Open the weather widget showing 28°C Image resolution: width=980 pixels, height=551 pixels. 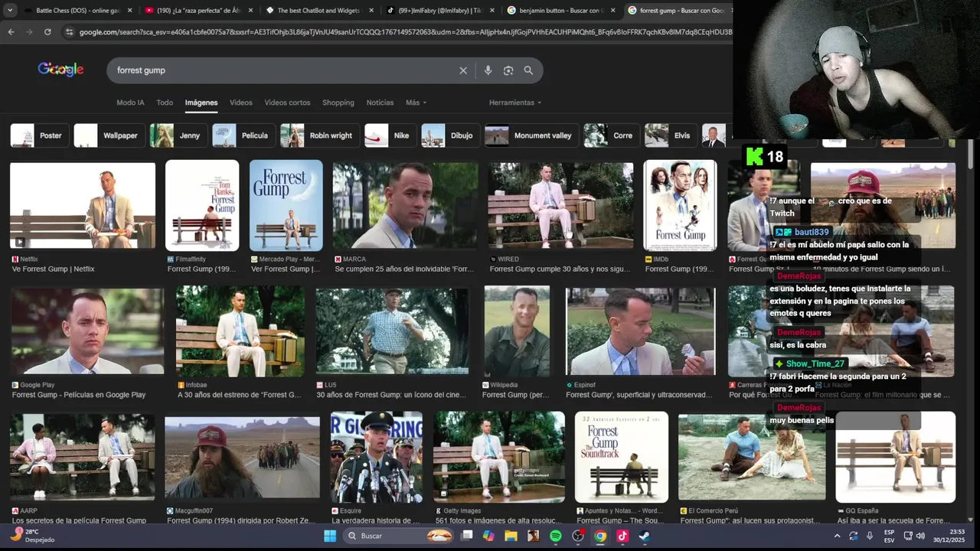click(x=34, y=536)
